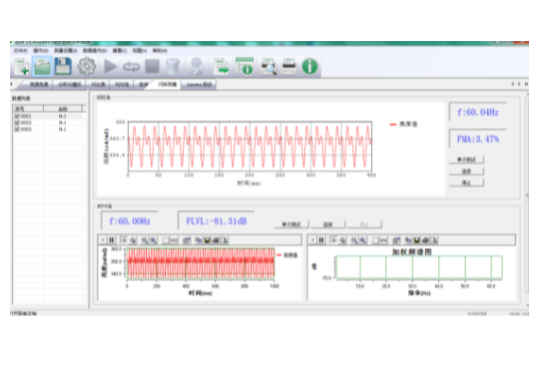Image resolution: width=540 pixels, height=380 pixels.
Task: Resume tracking on the spectrum chart toolbar
Action: (312, 240)
